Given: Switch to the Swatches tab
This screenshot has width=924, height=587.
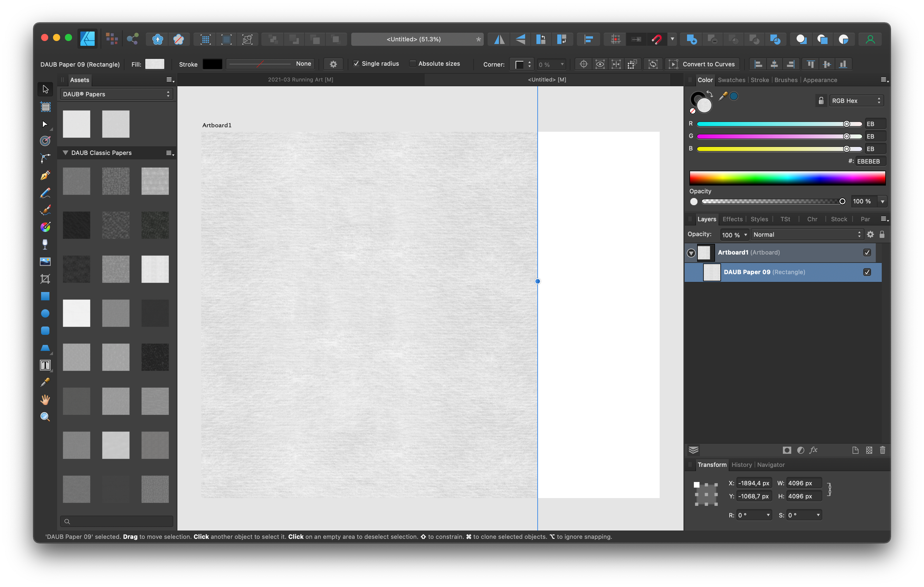Looking at the screenshot, I should click(x=731, y=80).
